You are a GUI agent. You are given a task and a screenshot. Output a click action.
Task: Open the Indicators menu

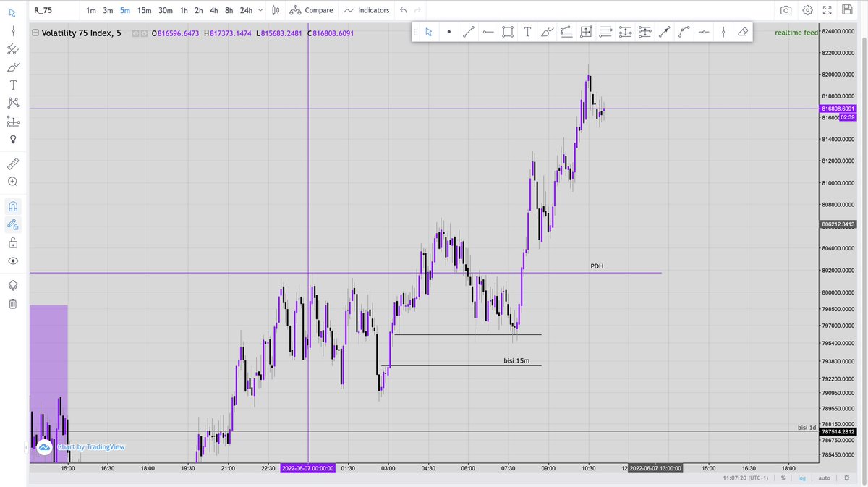click(369, 10)
